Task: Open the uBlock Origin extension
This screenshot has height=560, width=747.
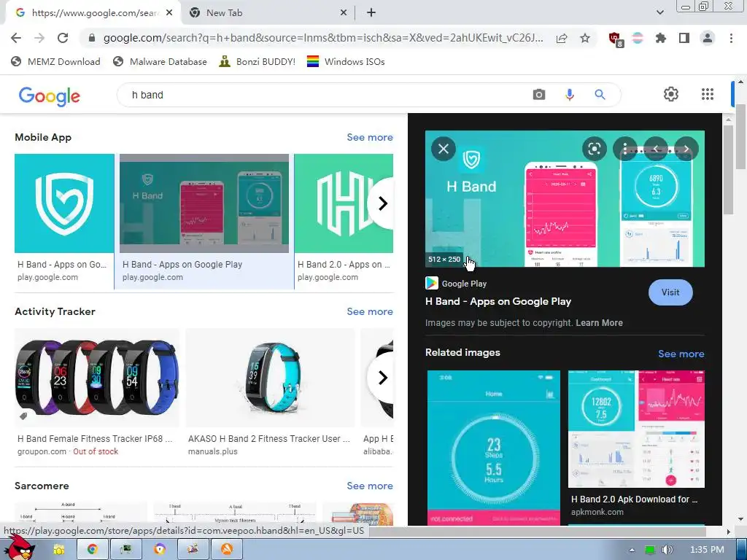Action: coord(615,39)
